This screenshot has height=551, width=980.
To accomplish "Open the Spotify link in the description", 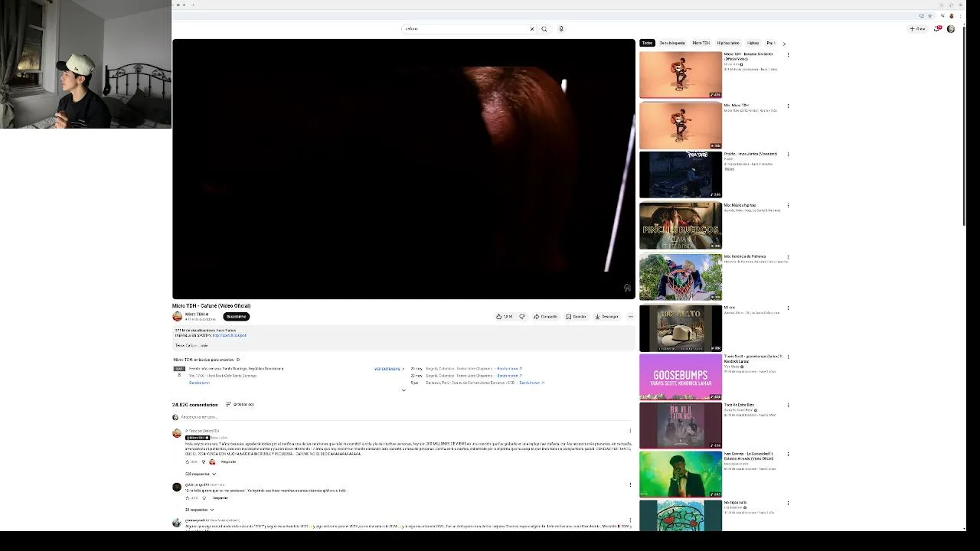I will (x=229, y=335).
